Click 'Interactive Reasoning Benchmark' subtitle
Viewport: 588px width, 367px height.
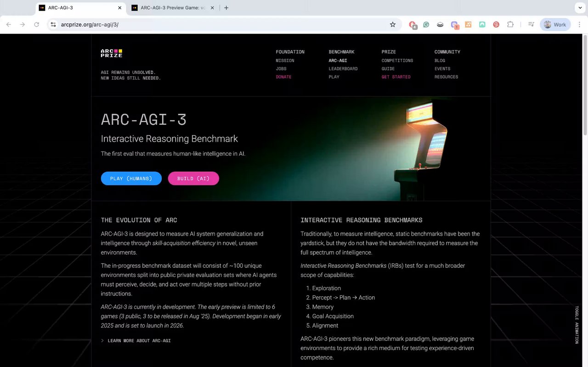pyautogui.click(x=170, y=139)
